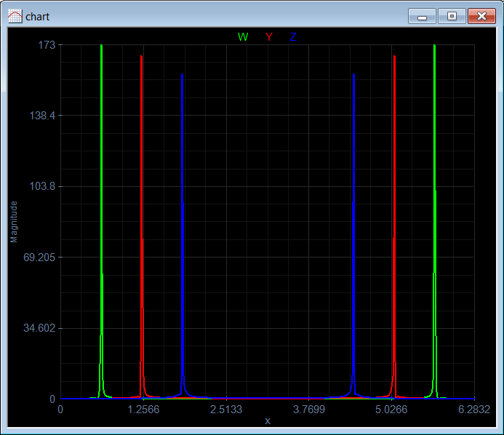
Task: Click the 1.2566 x-axis tick label
Action: click(143, 410)
